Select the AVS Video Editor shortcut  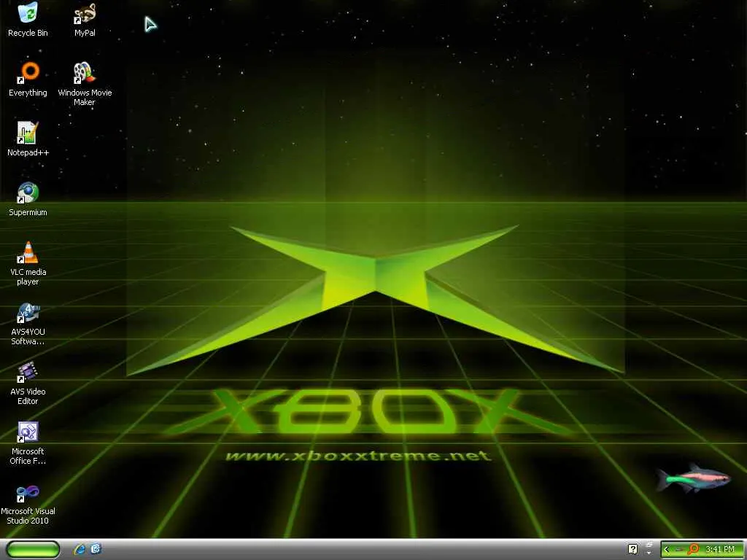tap(28, 384)
